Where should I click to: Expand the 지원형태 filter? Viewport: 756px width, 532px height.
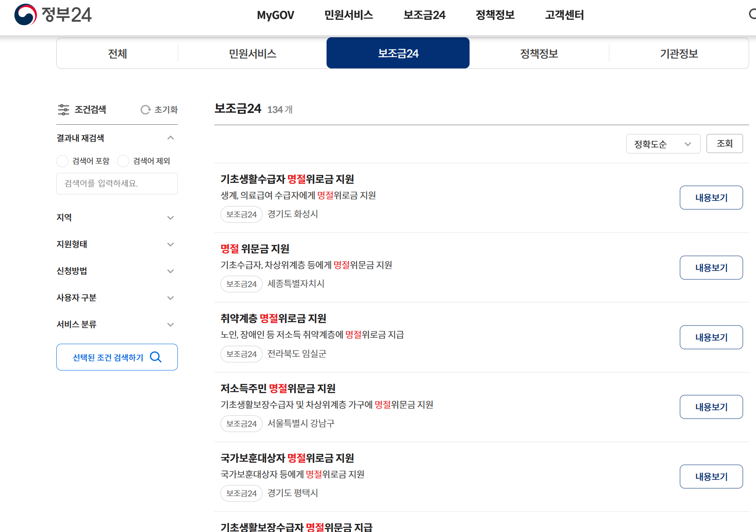171,245
